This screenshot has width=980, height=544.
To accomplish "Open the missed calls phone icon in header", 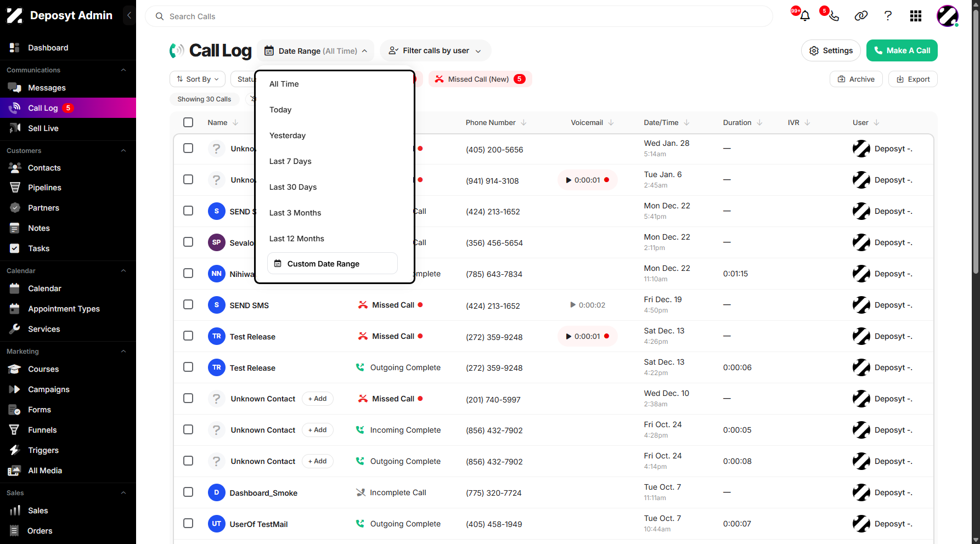I will [x=833, y=16].
